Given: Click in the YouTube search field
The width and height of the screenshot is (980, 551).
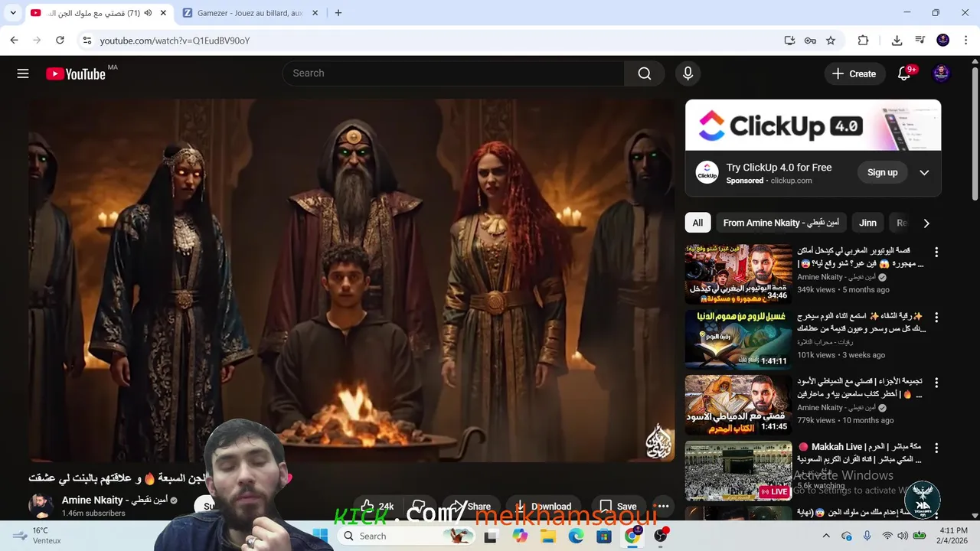Looking at the screenshot, I should (x=453, y=73).
